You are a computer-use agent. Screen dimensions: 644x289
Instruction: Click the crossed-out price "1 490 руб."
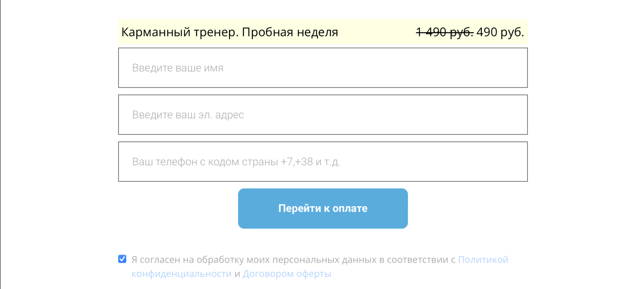click(444, 32)
